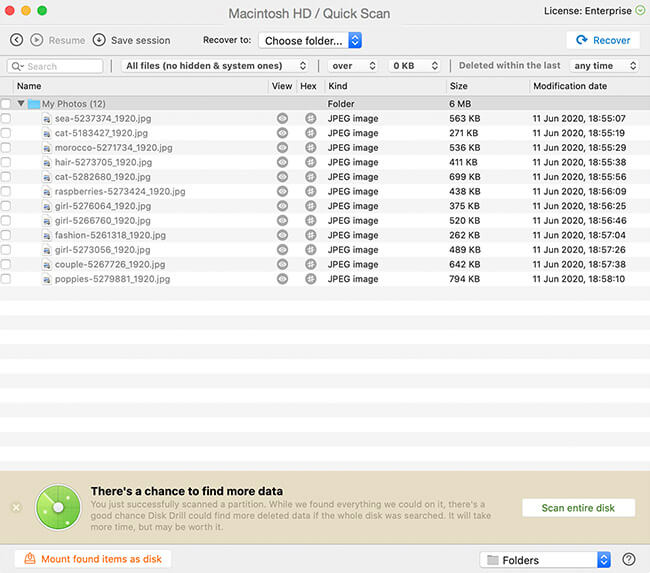This screenshot has width=650, height=573.
Task: Dismiss the find more data banner
Action: tap(16, 507)
